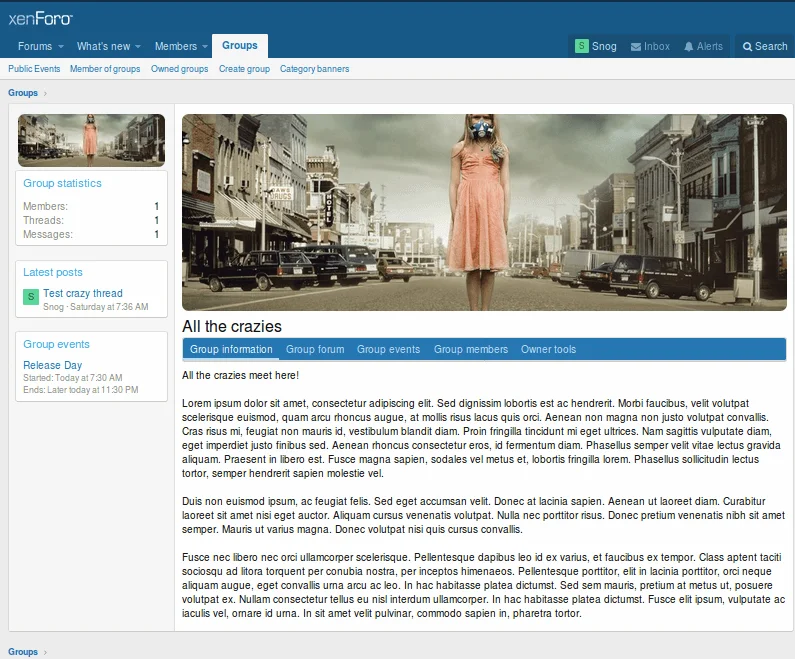Click the green avatar beside Test crazy thread
This screenshot has height=659, width=795.
coord(31,298)
